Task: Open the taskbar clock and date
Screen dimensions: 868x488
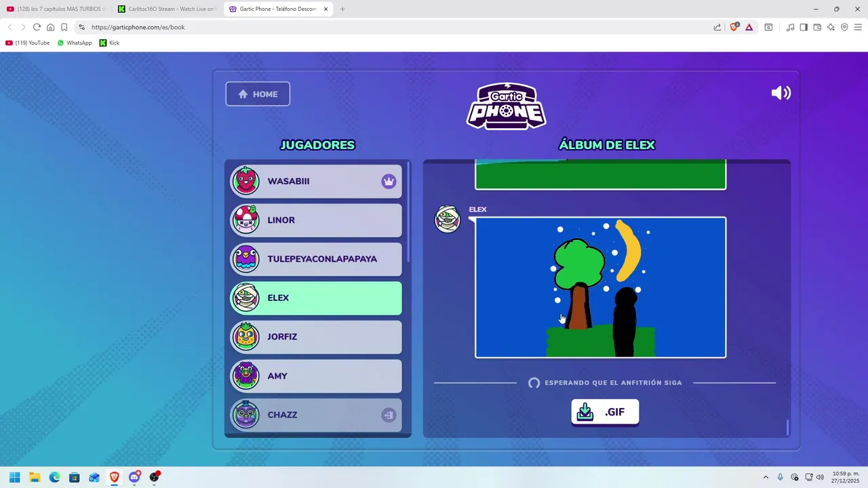Action: pos(846,477)
